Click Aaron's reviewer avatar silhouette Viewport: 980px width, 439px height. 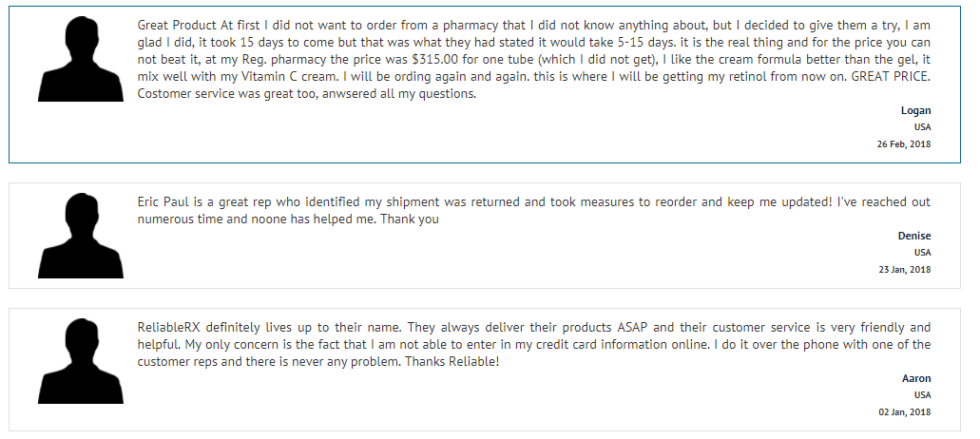coord(81,361)
